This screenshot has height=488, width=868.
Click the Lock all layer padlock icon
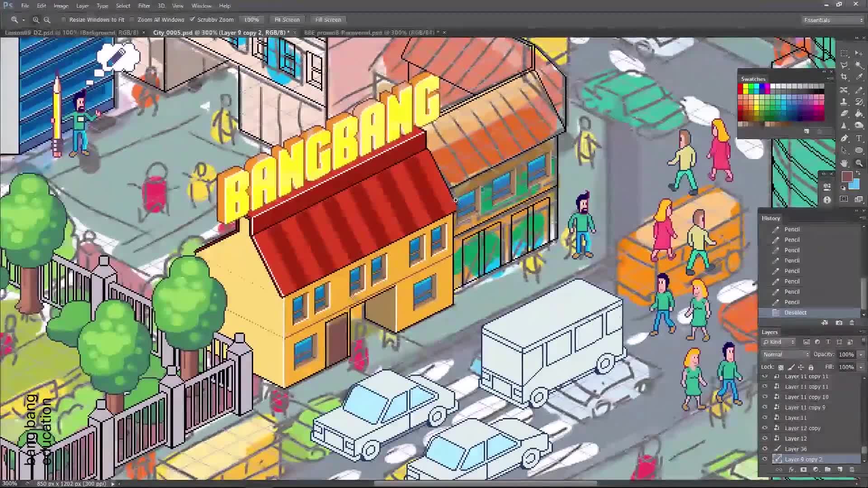coord(811,367)
